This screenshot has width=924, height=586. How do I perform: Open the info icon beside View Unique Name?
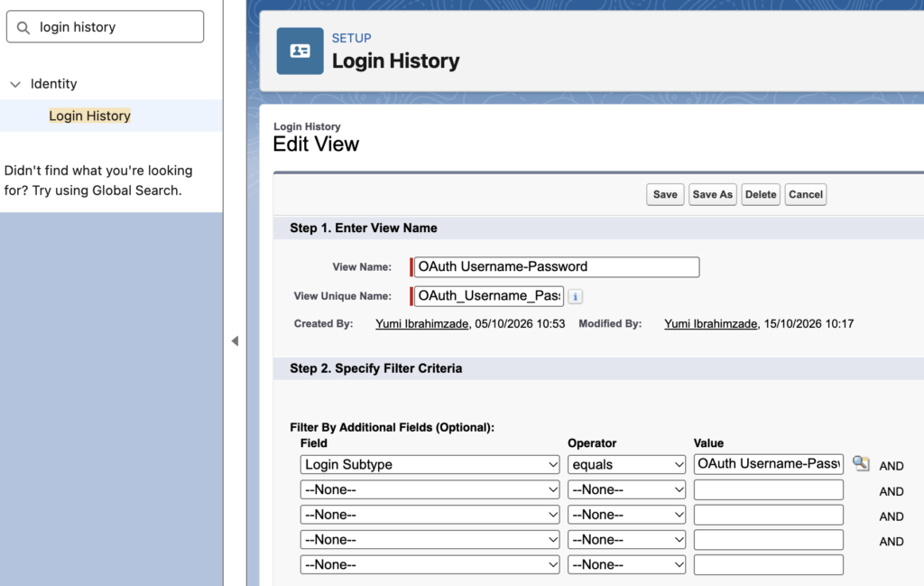pos(575,296)
